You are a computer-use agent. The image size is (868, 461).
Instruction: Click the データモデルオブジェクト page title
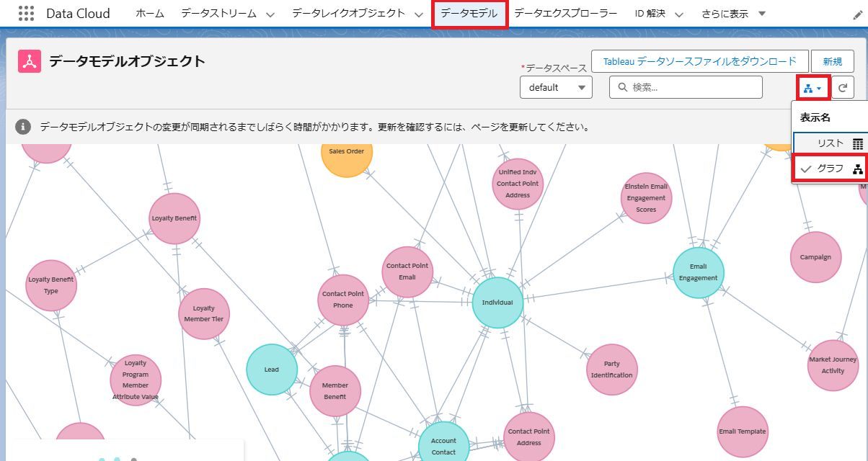(127, 61)
